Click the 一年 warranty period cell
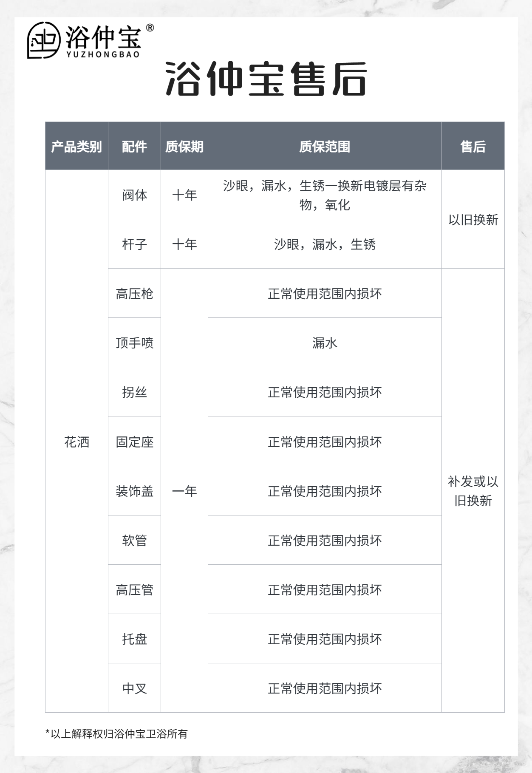This screenshot has width=532, height=773. [184, 491]
